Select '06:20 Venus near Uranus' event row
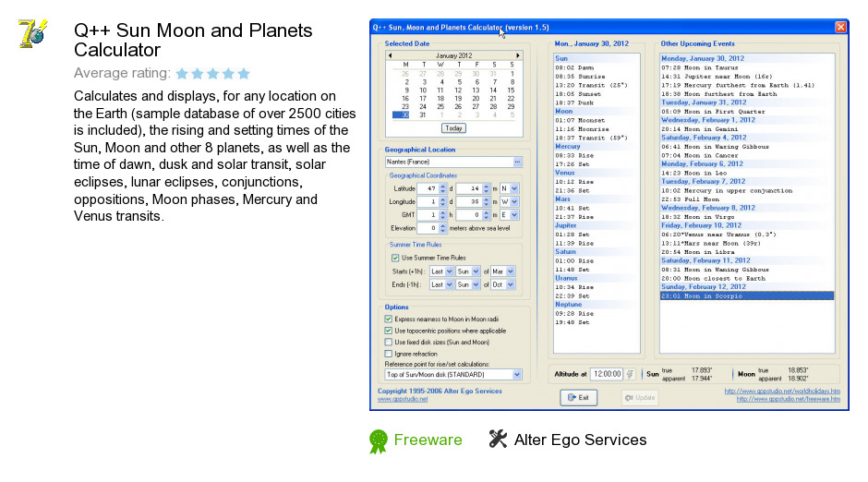Viewport: 868px width, 482px height. pos(718,235)
